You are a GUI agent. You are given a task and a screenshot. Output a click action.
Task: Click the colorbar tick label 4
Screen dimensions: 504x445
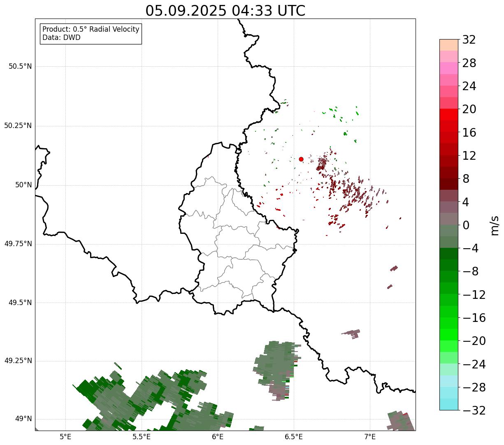coord(466,202)
